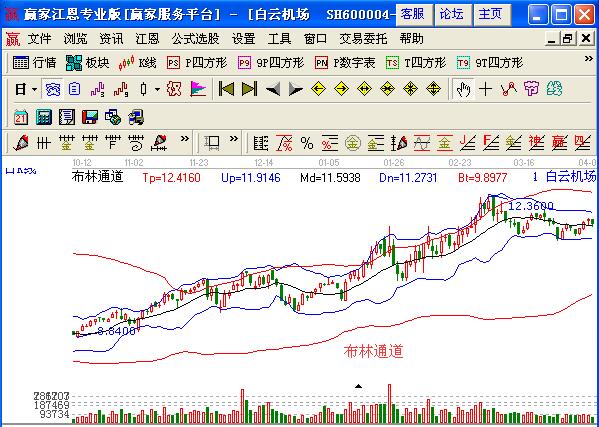Open the 公式选股 menu
599x427 pixels.
click(x=195, y=39)
